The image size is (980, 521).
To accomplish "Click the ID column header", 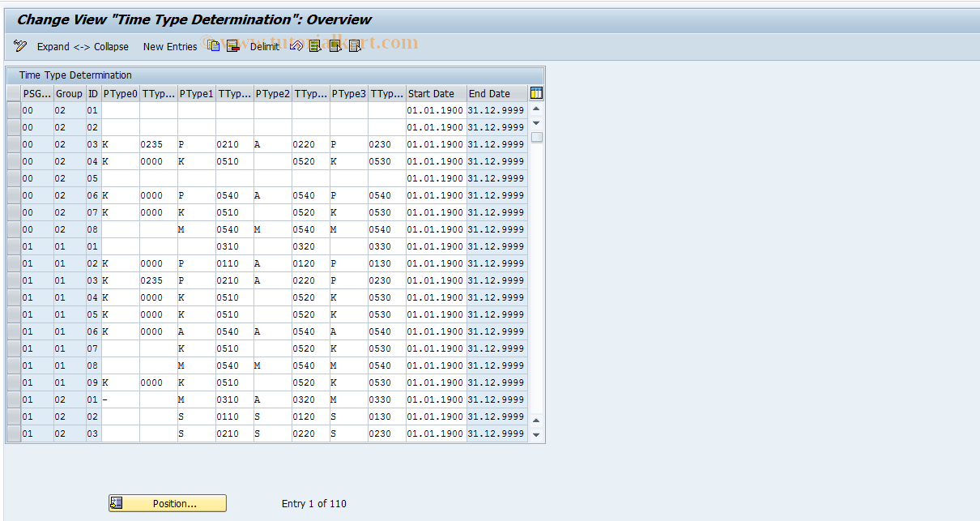I will tap(93, 93).
